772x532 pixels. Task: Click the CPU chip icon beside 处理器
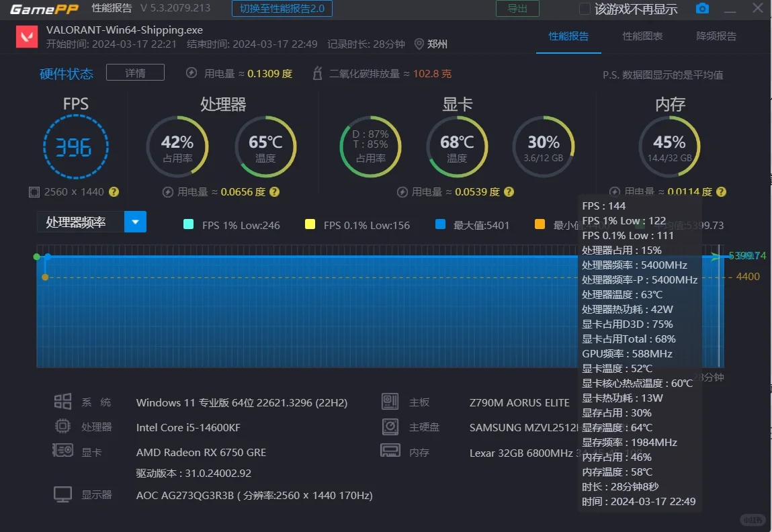point(62,426)
